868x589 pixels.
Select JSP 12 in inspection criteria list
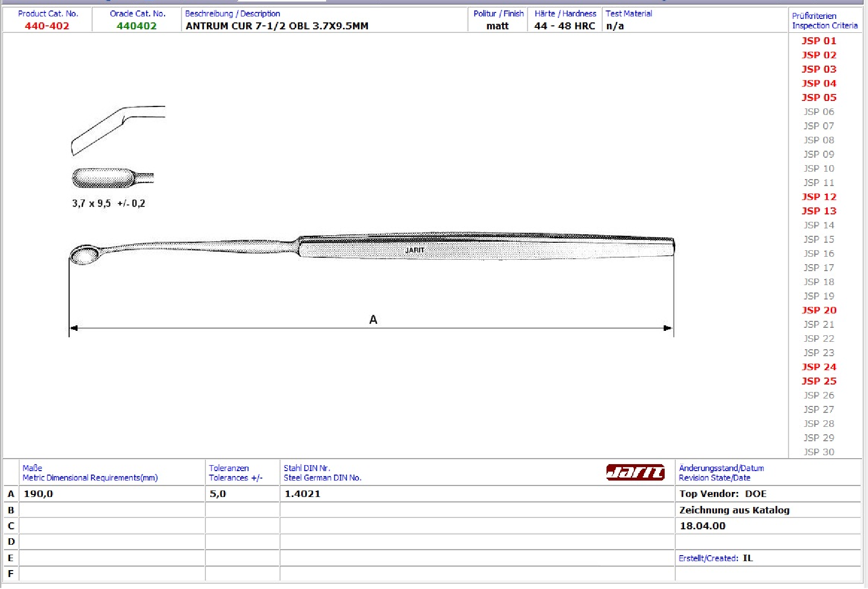coord(818,197)
